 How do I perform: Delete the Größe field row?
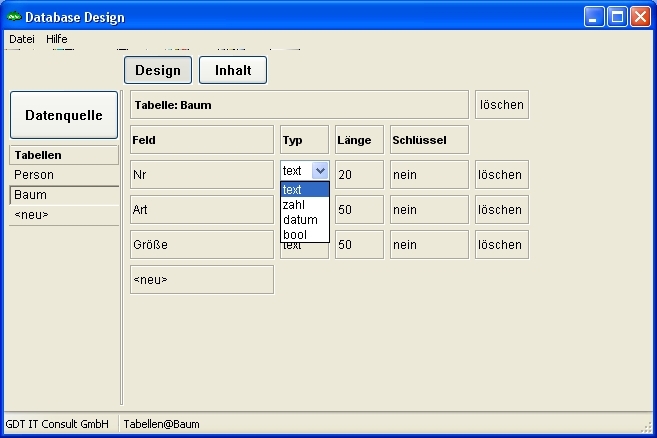click(x=501, y=245)
